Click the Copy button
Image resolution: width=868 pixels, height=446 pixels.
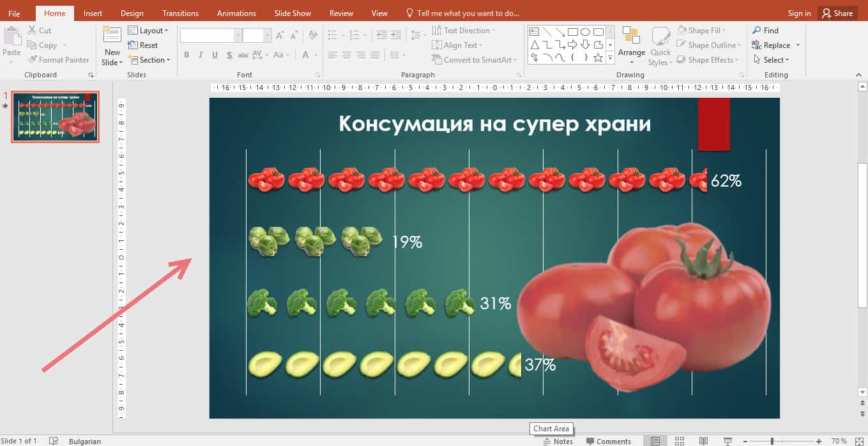(42, 45)
